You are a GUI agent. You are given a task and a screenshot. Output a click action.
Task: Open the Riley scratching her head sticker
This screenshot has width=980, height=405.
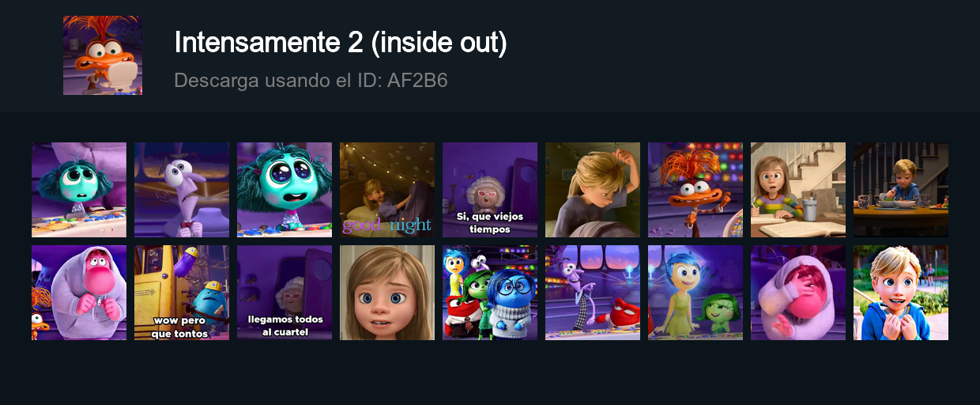point(593,190)
